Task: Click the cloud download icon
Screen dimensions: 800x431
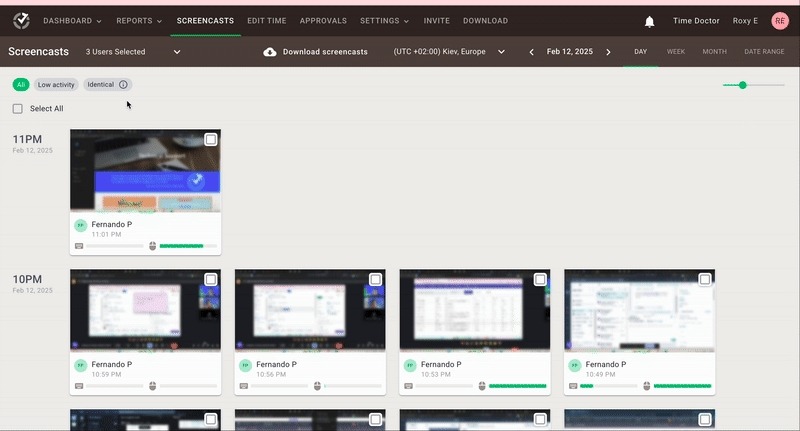Action: point(270,52)
